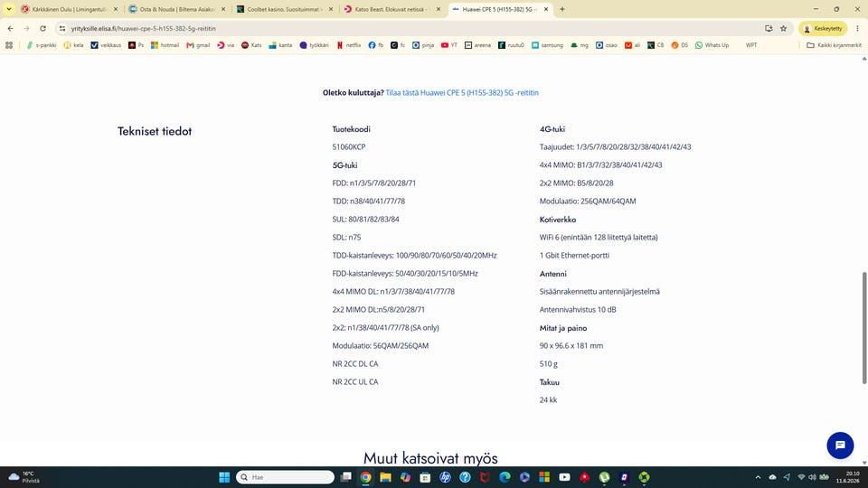The image size is (868, 488).
Task: Expand the tab search dropdown arrow
Action: coord(9,9)
